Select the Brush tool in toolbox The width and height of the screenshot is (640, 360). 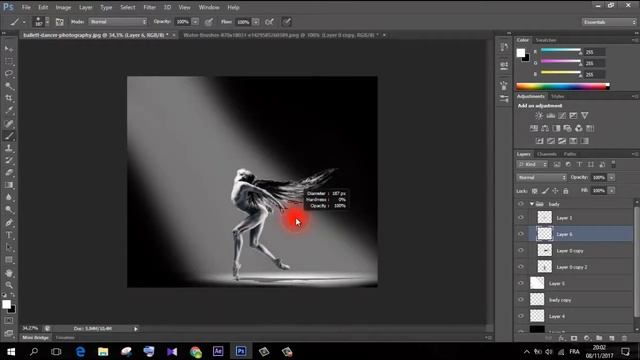coord(9,136)
